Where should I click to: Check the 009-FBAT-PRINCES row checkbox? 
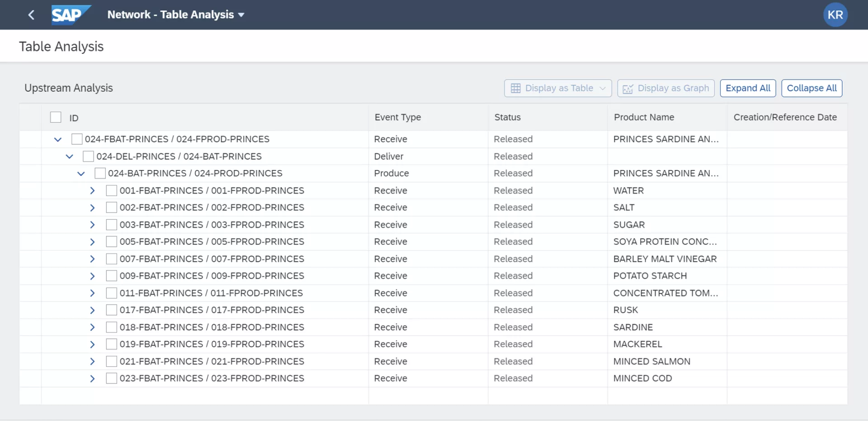(x=111, y=276)
